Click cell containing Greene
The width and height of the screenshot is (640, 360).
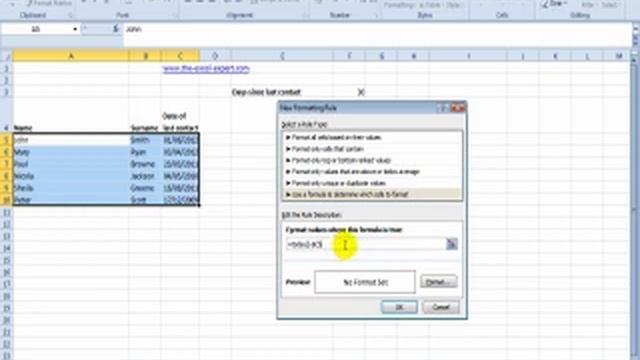145,188
